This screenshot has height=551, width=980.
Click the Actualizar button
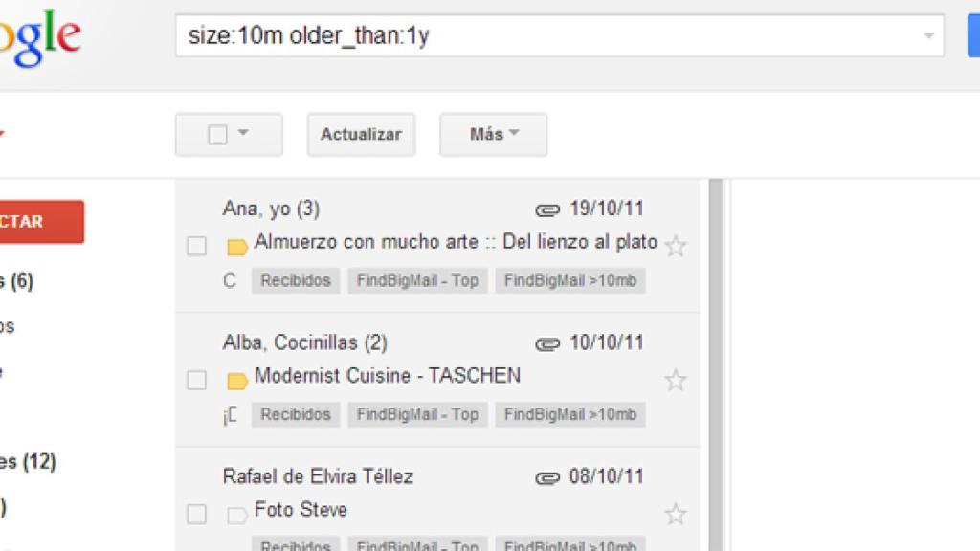coord(361,134)
